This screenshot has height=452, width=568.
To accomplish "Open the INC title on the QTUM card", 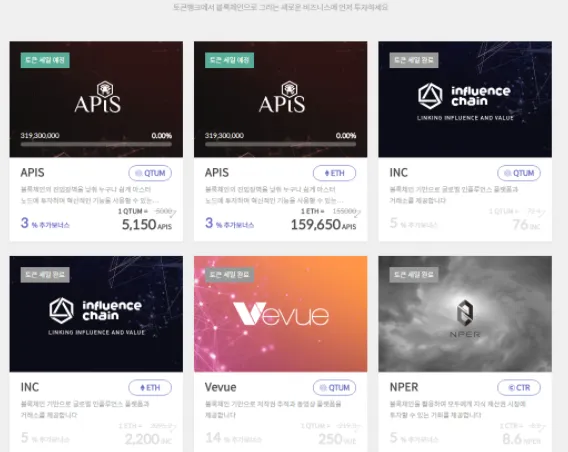I will [398, 172].
